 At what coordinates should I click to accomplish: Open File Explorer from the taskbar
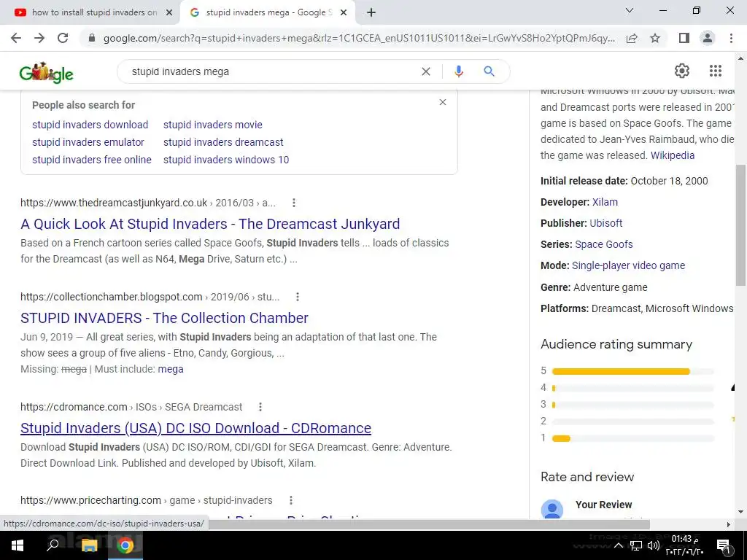(x=89, y=545)
